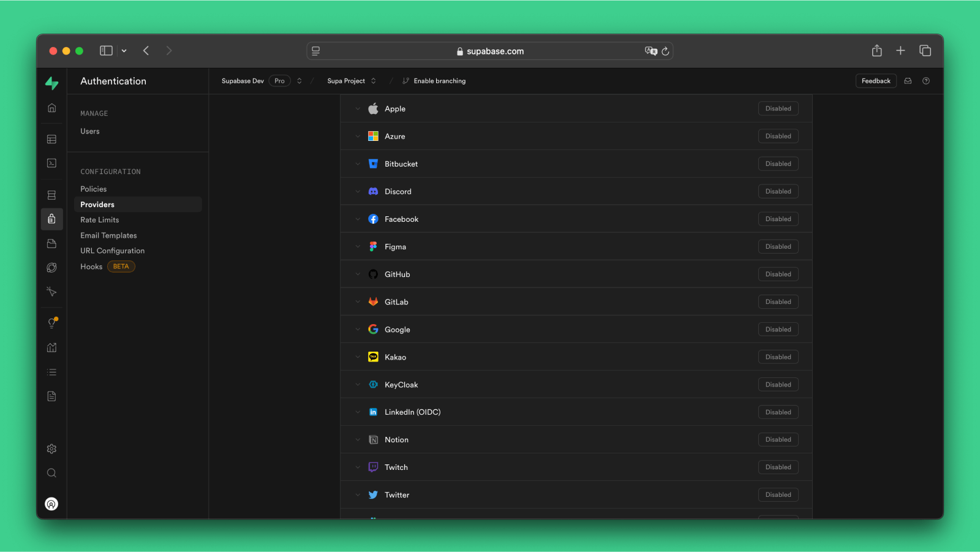
Task: Open the API Docs document icon
Action: pyautogui.click(x=52, y=396)
